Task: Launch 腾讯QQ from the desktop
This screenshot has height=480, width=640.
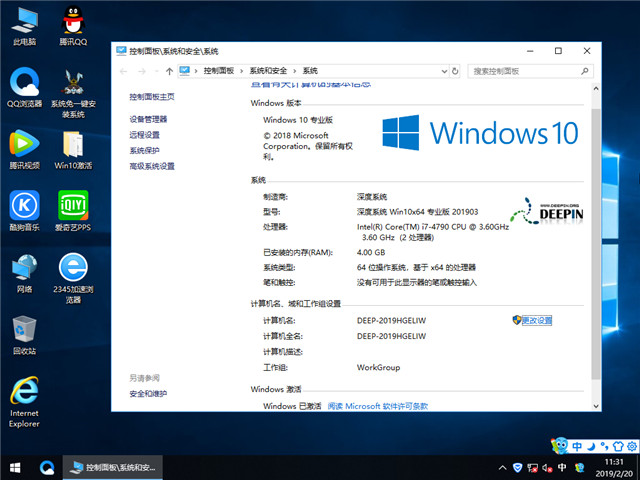Action: coord(73,26)
